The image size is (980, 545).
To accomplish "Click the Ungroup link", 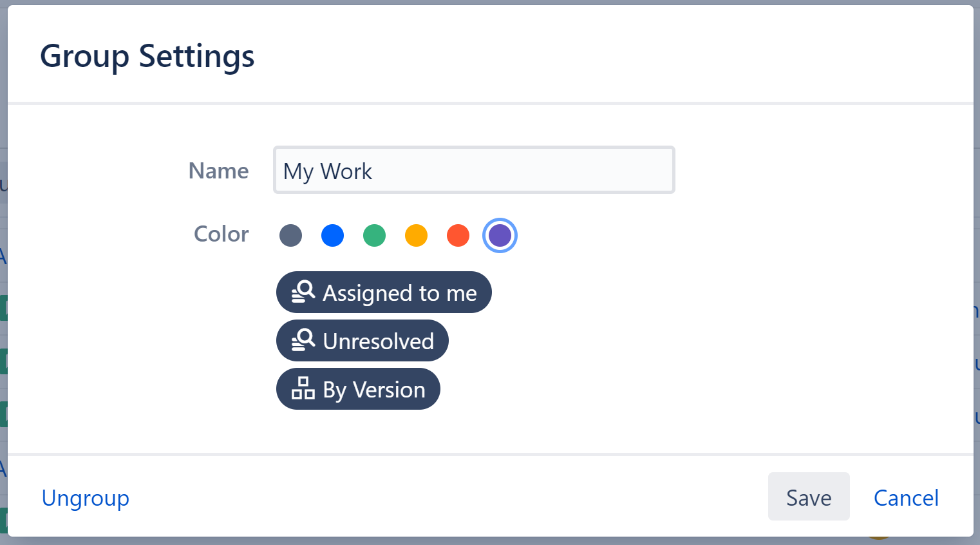I will pos(85,497).
